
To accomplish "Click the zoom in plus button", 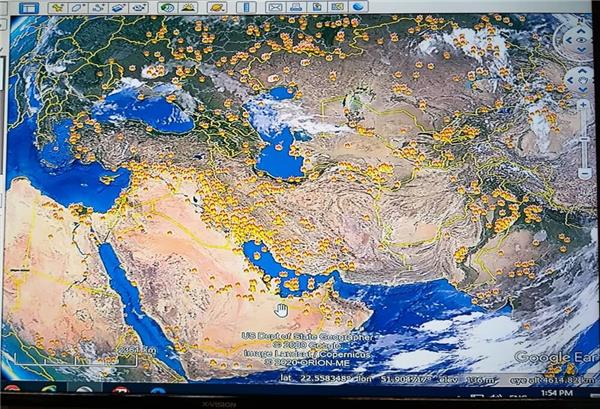I will click(584, 104).
